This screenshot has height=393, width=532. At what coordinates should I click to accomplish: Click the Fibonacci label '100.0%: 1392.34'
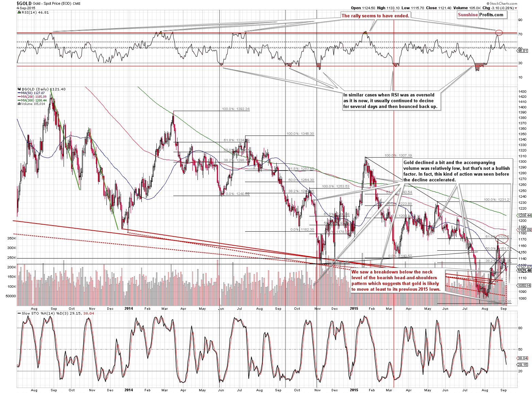coord(236,109)
